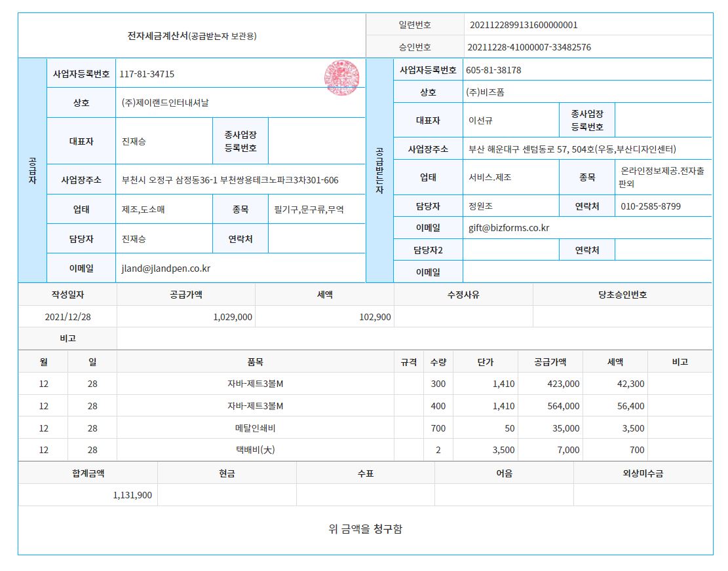Select the recipient company name (주)비즈폼
Image resolution: width=728 pixels, height=571 pixels.
[485, 92]
